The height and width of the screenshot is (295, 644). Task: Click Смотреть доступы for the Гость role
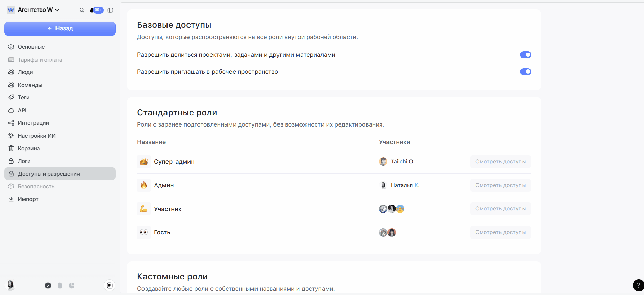[500, 232]
